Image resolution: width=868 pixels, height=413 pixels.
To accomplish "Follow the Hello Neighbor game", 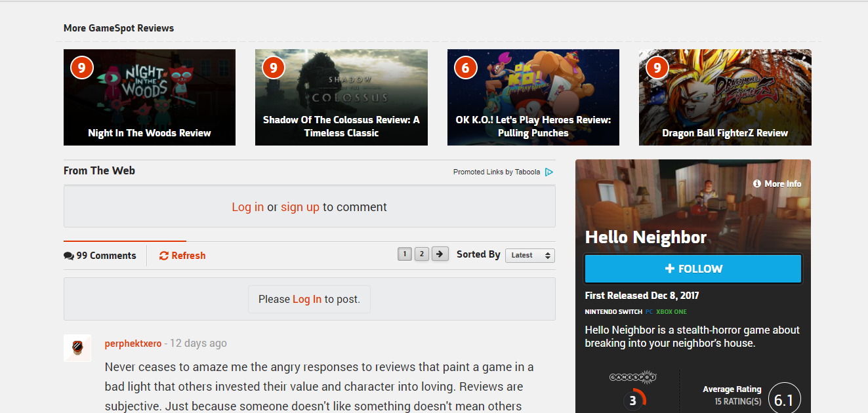I will (x=693, y=269).
